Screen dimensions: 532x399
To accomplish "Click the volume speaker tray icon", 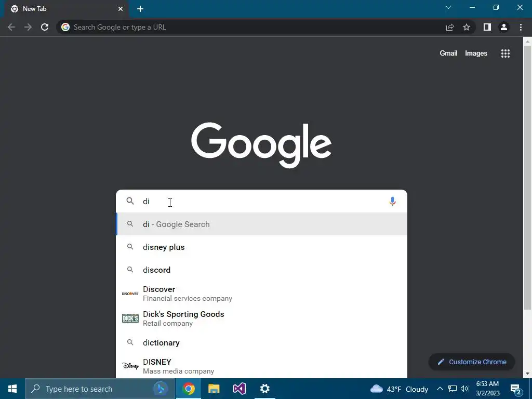I will 464,389.
